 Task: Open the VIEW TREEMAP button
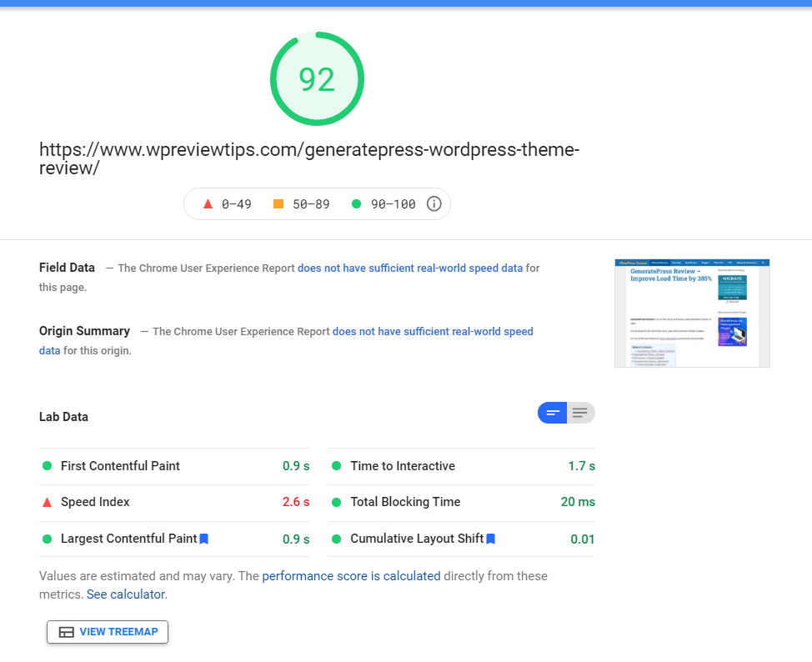click(x=107, y=632)
